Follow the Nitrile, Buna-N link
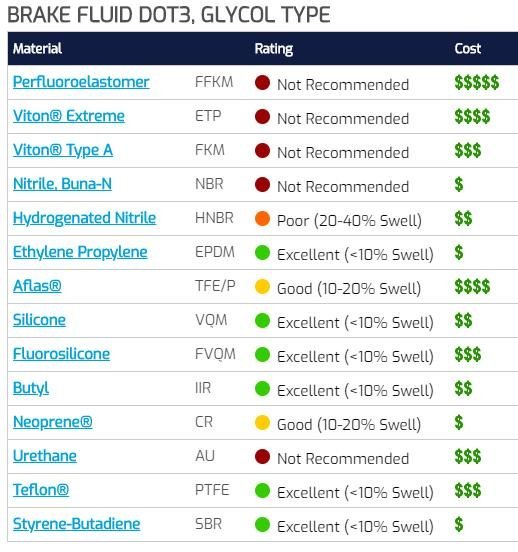The image size is (518, 552). pyautogui.click(x=62, y=184)
